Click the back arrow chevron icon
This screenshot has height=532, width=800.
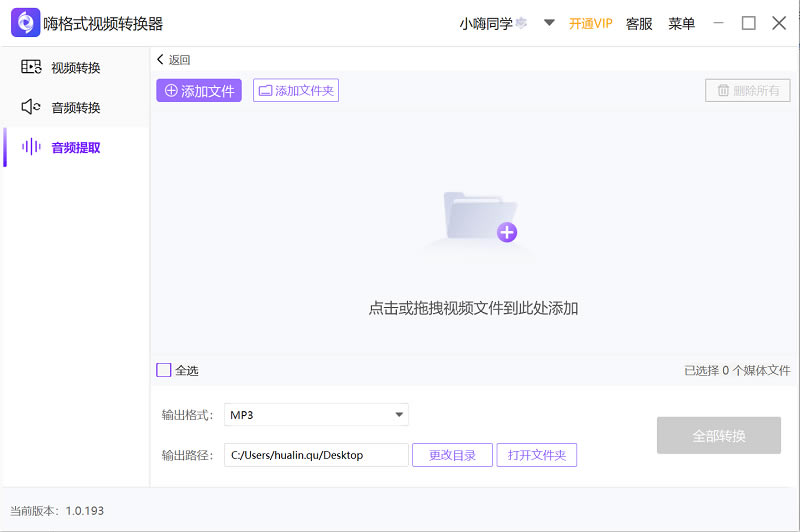(160, 60)
